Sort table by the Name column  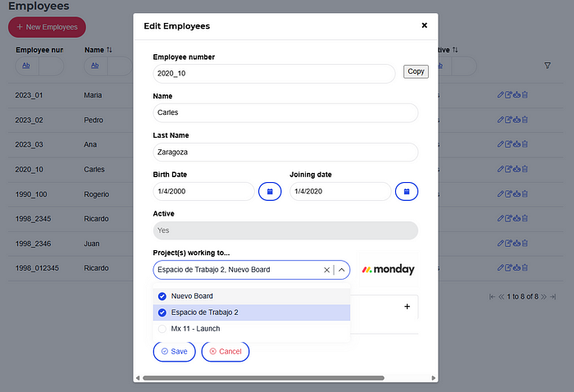pyautogui.click(x=109, y=50)
